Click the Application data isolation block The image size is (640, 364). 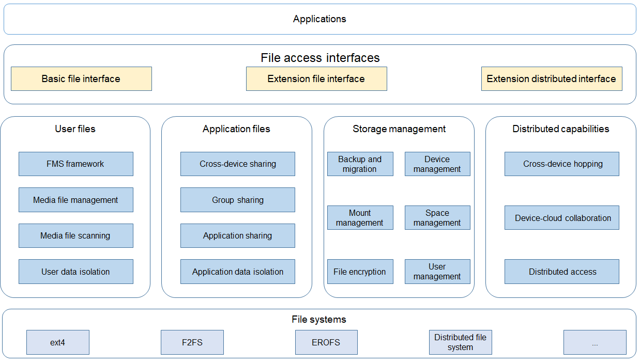tap(238, 272)
